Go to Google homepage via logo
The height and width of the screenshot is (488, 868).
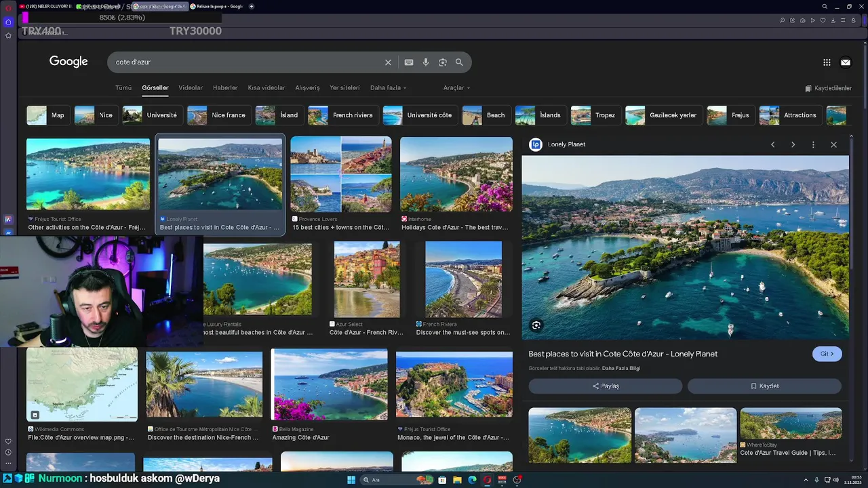tap(68, 62)
